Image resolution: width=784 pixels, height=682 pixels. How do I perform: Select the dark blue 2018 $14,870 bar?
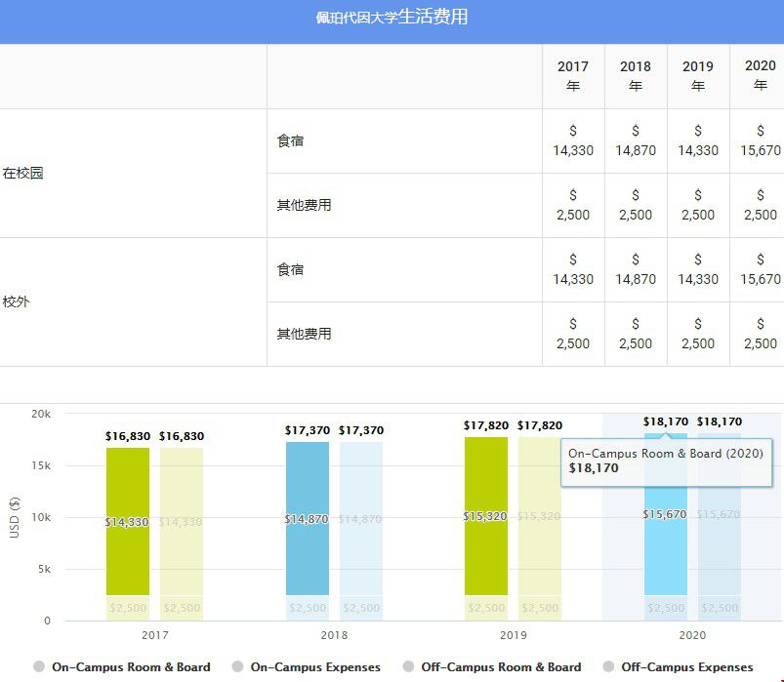(x=308, y=518)
